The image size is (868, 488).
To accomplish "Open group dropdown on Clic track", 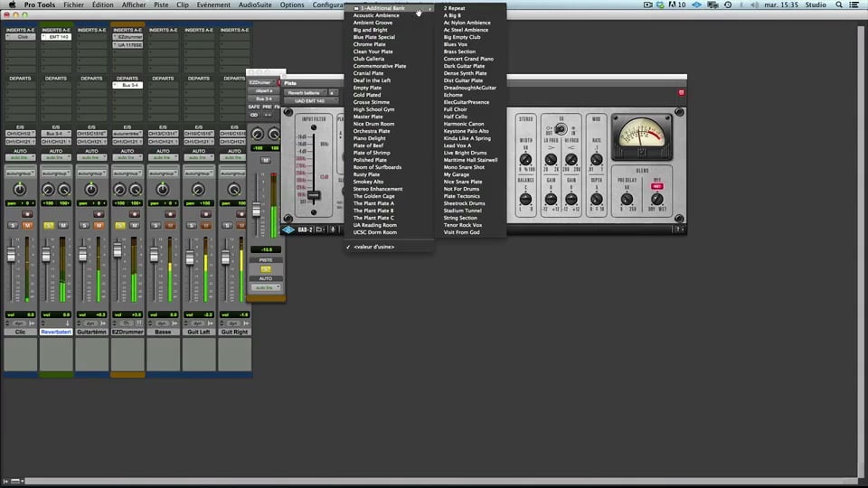I will click(x=20, y=174).
